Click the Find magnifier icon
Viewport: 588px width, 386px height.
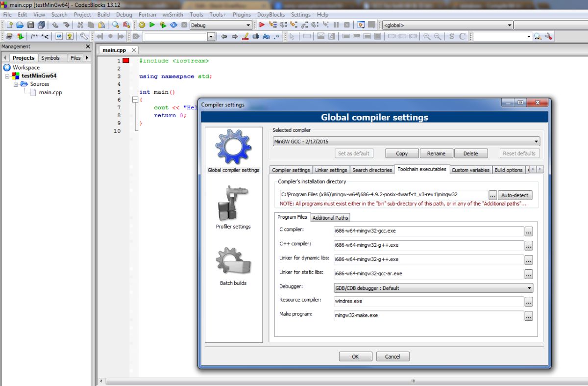[x=115, y=25]
